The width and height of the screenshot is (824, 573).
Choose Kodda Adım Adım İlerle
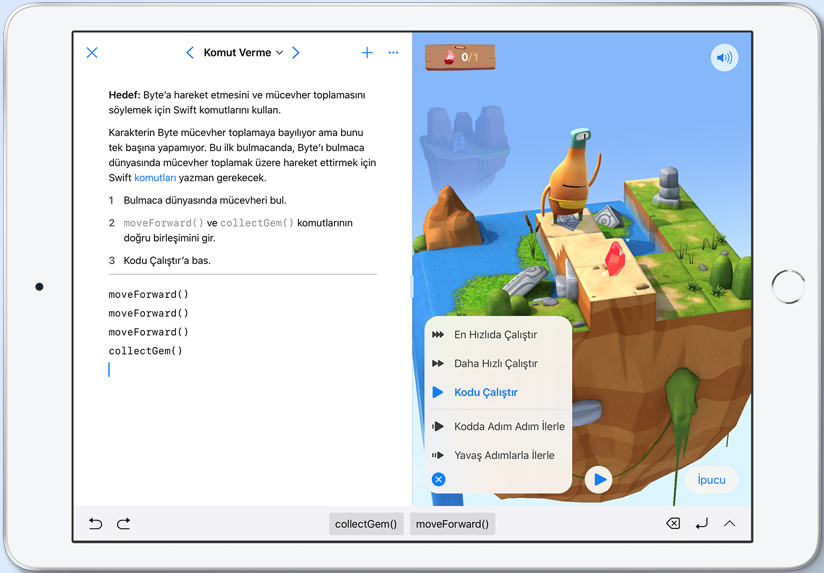tap(509, 426)
